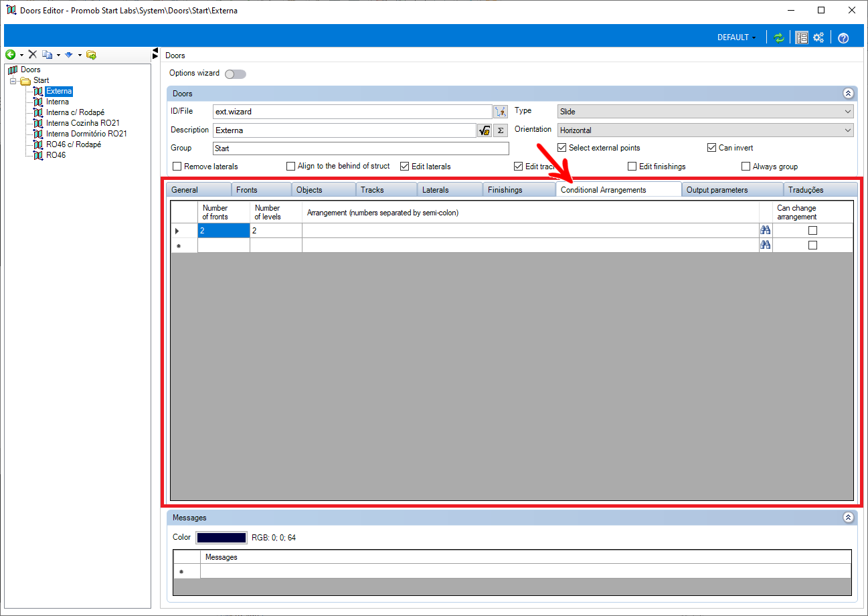Click the Description field with Externa

click(344, 130)
